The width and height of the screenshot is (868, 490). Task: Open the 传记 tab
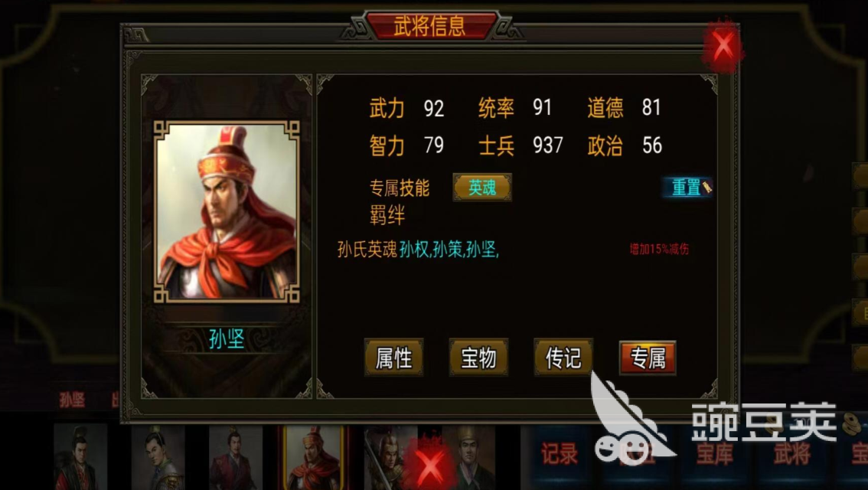tap(563, 358)
